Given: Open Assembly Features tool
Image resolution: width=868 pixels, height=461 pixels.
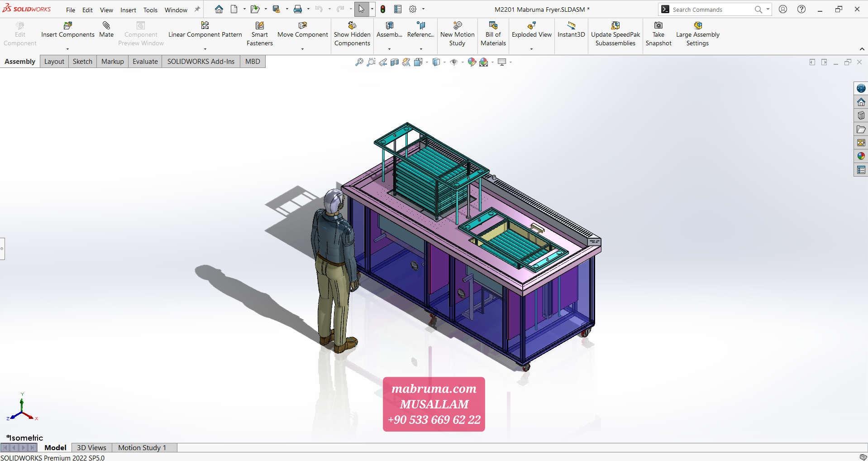Looking at the screenshot, I should click(389, 30).
